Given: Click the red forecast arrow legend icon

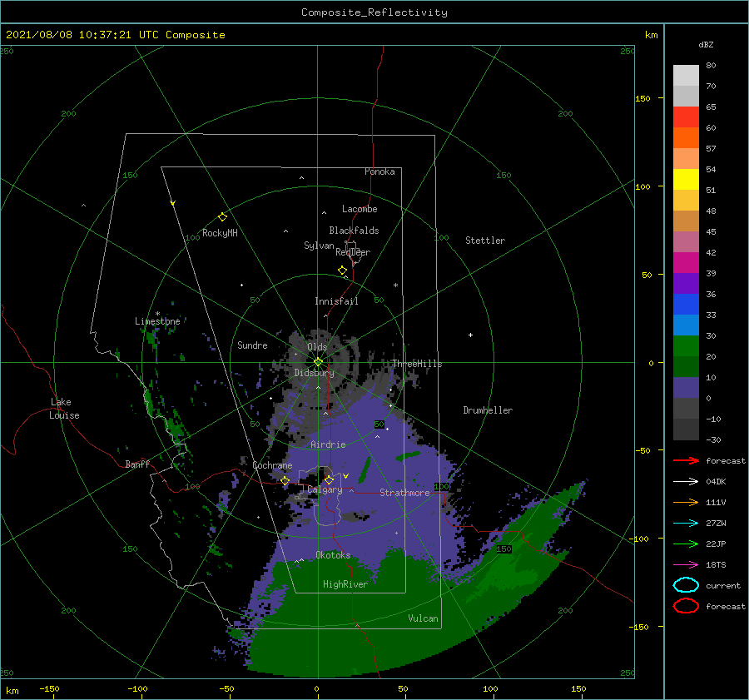Looking at the screenshot, I should (x=686, y=460).
